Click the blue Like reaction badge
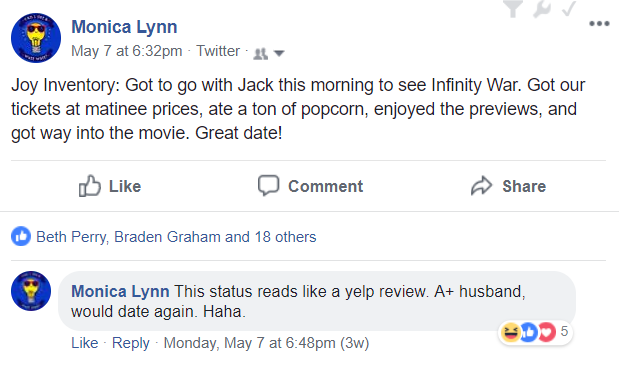This screenshot has height=366, width=619. pos(21,236)
